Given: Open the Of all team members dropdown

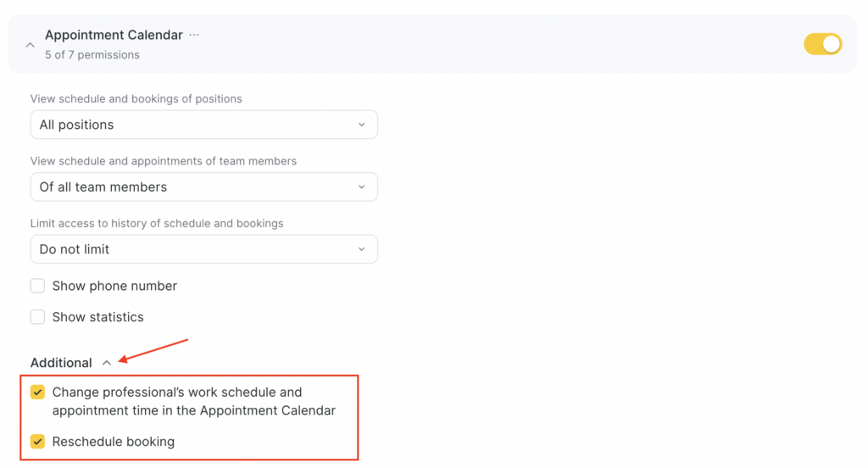Looking at the screenshot, I should [203, 187].
